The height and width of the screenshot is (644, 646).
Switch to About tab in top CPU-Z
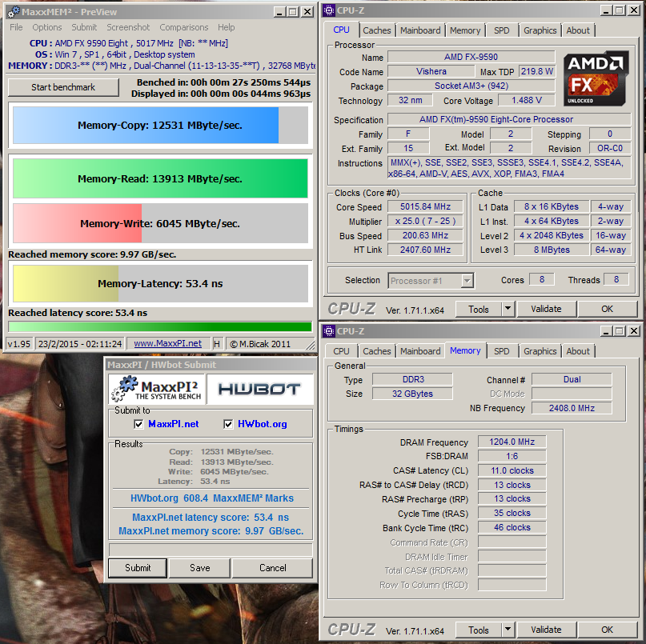click(578, 30)
